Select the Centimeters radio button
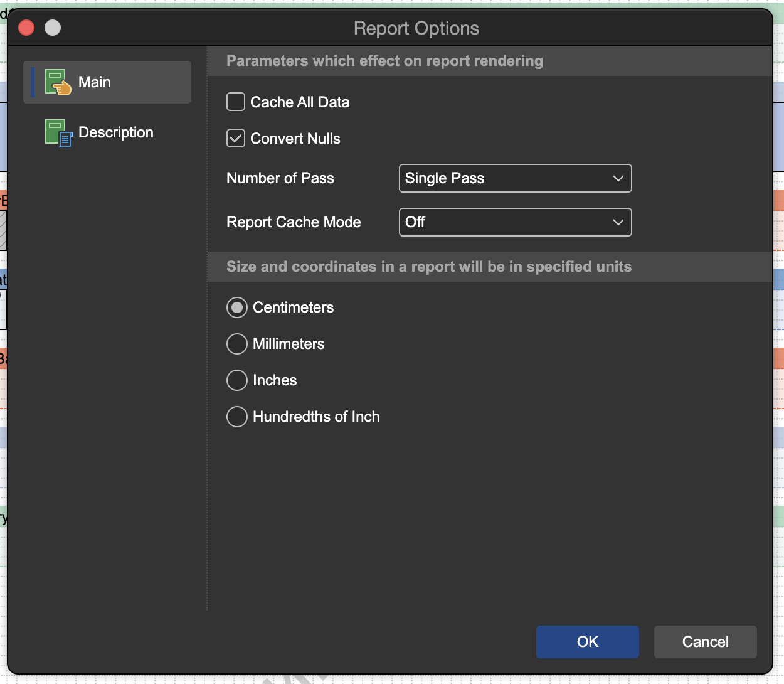Viewport: 784px width, 684px height. 237,307
